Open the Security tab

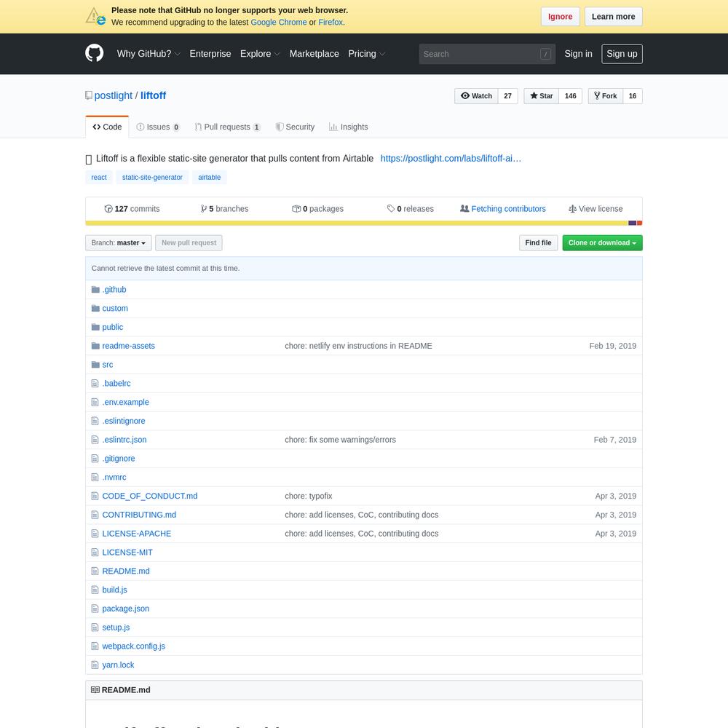(295, 127)
